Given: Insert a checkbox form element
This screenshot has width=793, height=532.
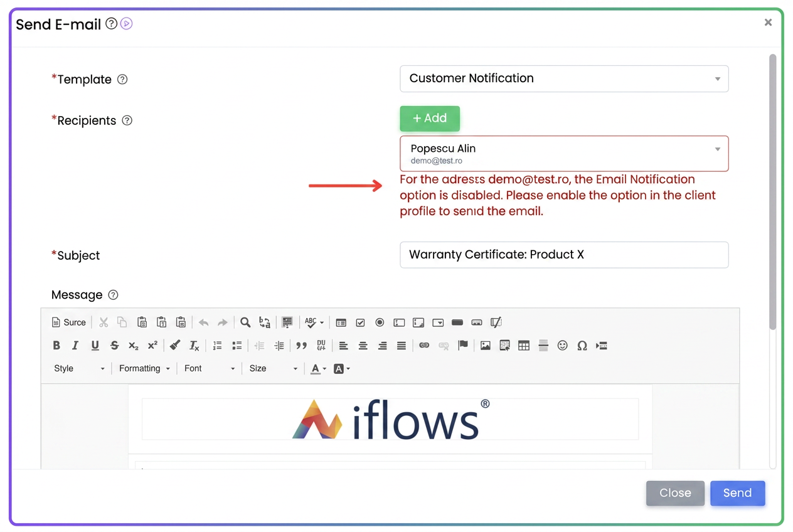Looking at the screenshot, I should coord(360,322).
